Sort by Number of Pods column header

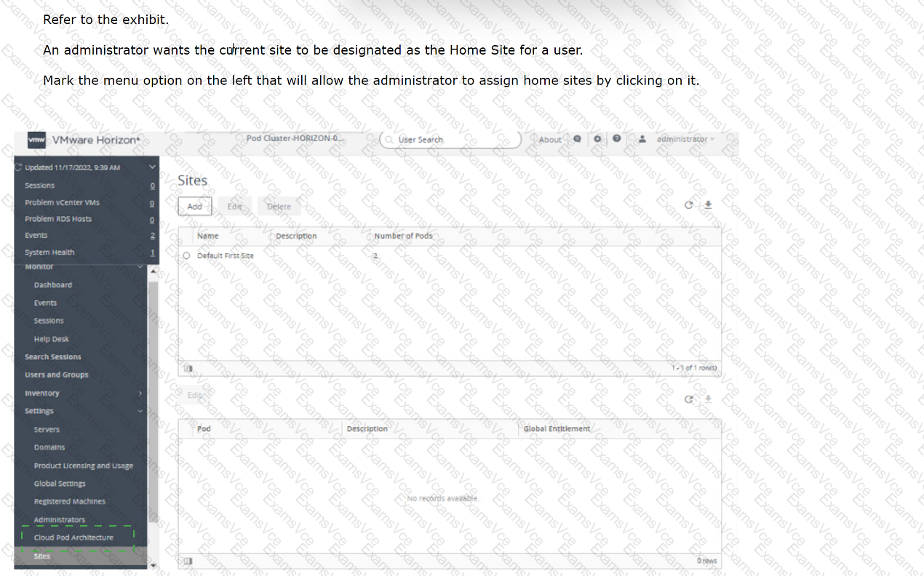pyautogui.click(x=403, y=236)
